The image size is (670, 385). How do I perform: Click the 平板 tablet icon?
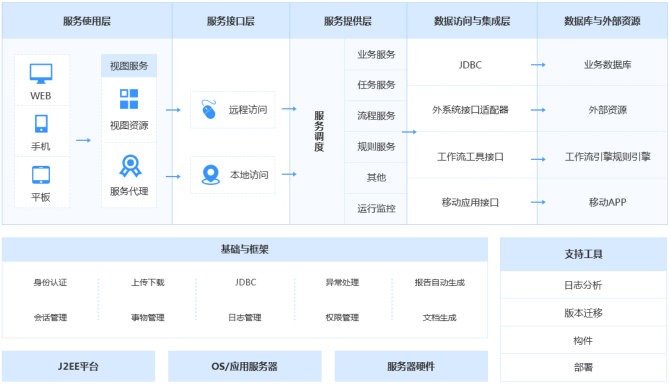click(41, 175)
